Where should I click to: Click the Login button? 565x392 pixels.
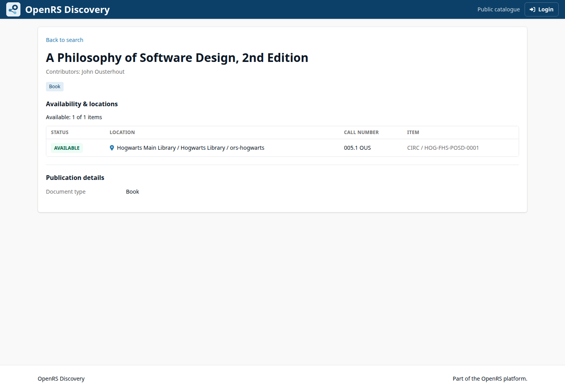click(x=541, y=9)
